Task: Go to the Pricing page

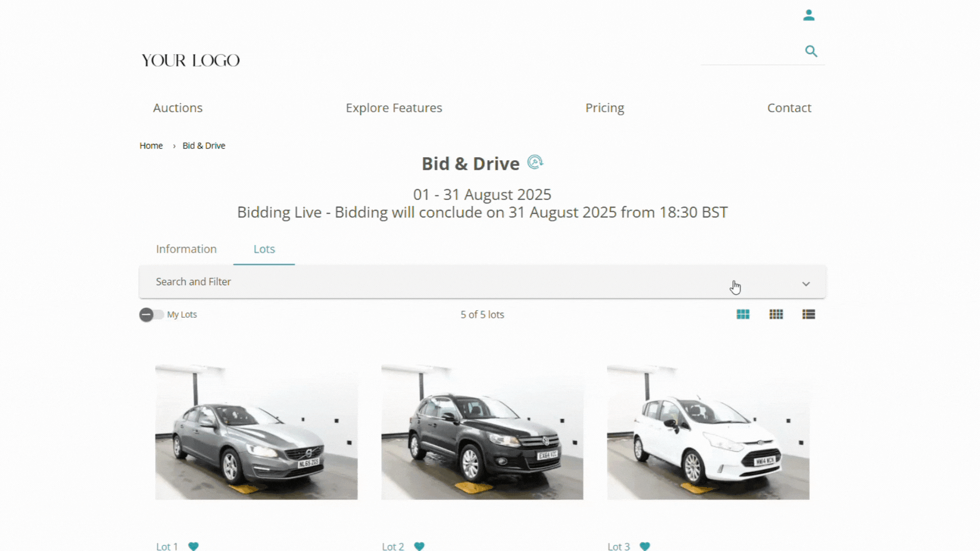Action: click(x=604, y=108)
